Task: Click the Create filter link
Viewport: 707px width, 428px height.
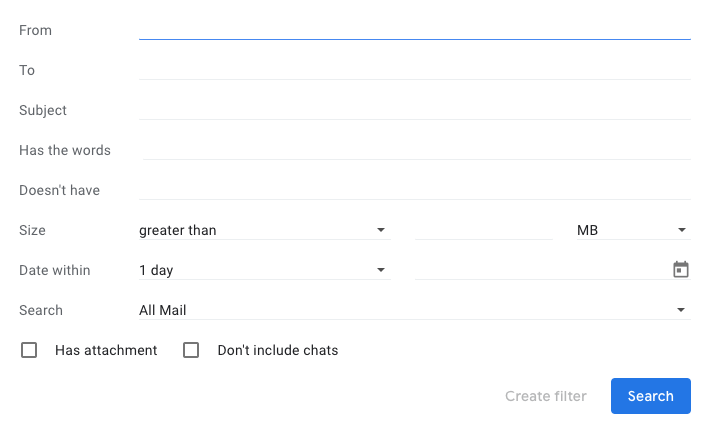Action: pyautogui.click(x=546, y=396)
